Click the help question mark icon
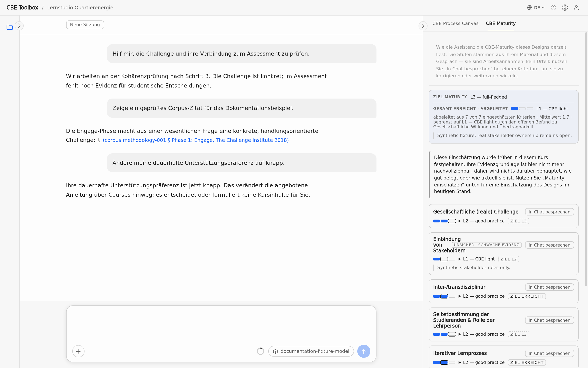This screenshot has width=588, height=368. [553, 8]
